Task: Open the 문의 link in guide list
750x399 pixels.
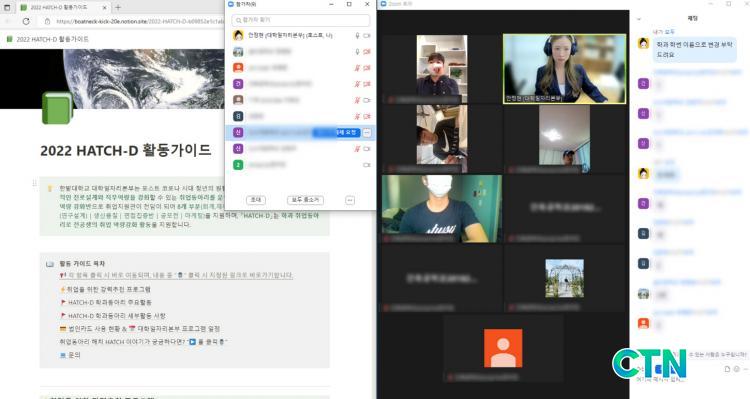Action: click(x=75, y=355)
